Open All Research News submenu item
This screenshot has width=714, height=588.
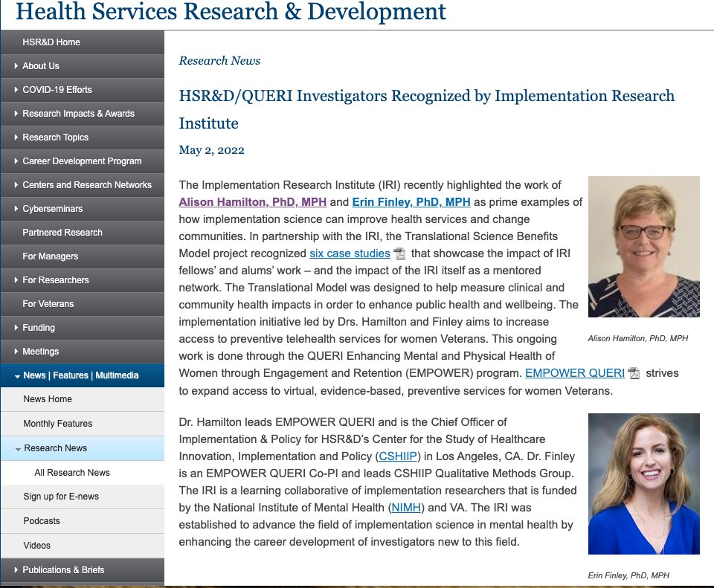pos(83,472)
